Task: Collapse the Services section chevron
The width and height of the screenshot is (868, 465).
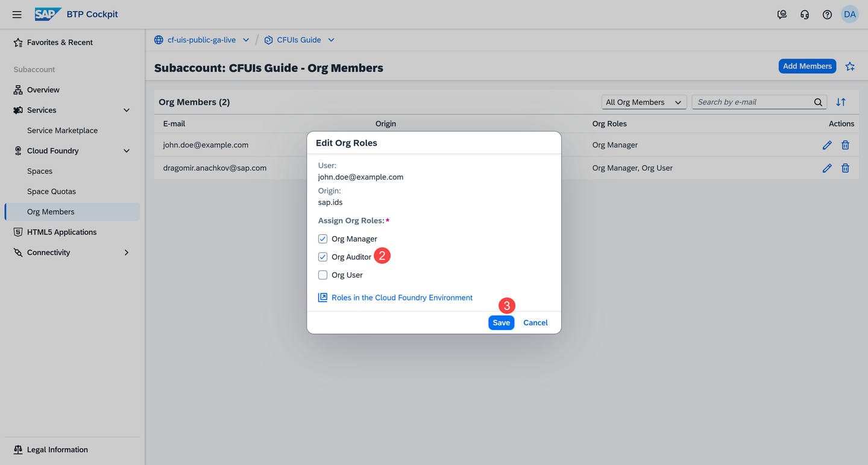Action: [127, 110]
